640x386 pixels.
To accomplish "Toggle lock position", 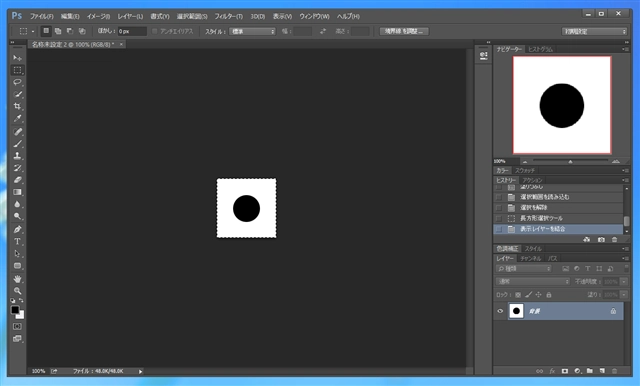I will pos(538,295).
